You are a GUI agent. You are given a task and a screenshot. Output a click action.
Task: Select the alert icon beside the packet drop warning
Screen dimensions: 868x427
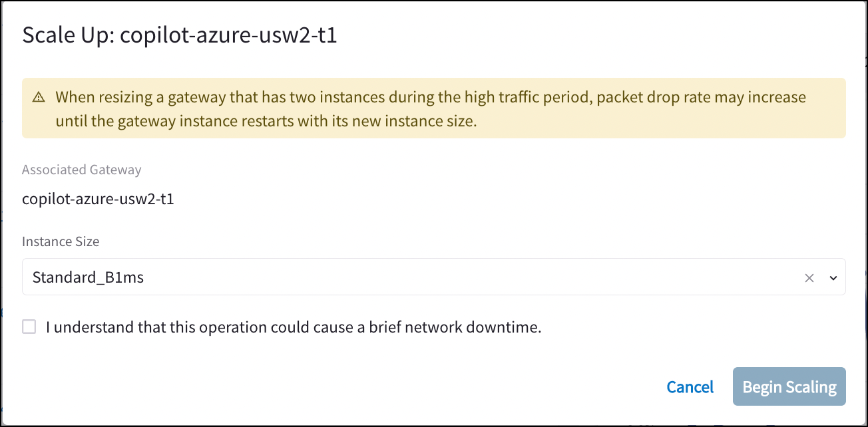pos(38,96)
